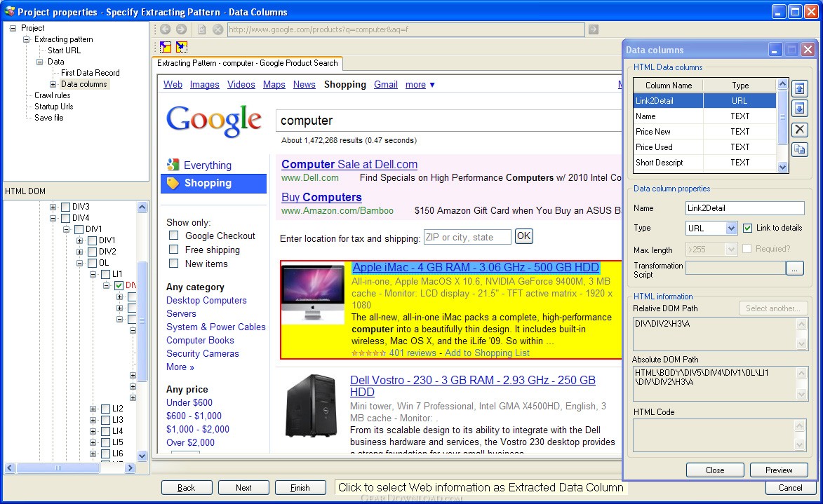Check the DIV3 node checkbox
Screen dimensions: 823x504
pyautogui.click(x=66, y=207)
